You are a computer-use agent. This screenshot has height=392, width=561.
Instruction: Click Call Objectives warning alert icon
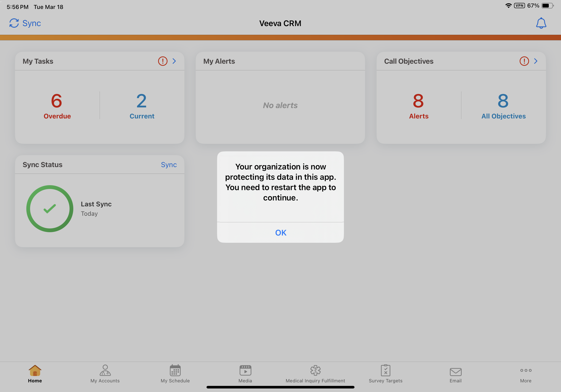tap(524, 61)
